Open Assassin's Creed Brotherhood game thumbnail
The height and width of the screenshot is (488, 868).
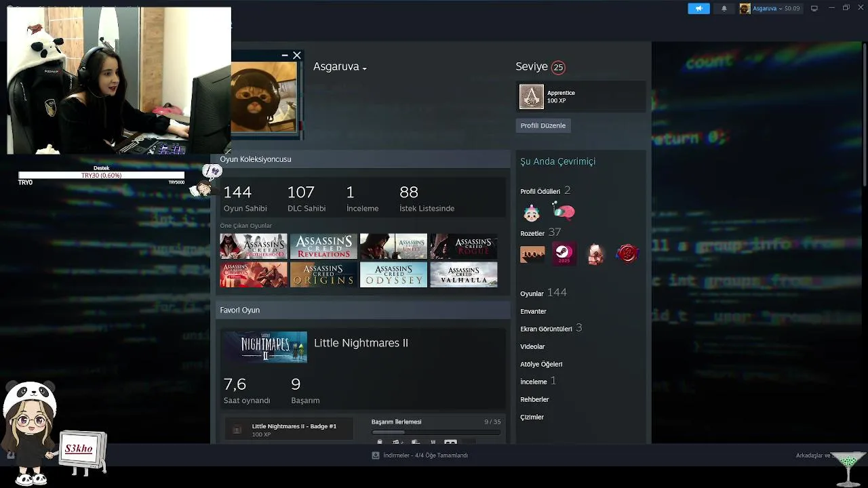254,246
